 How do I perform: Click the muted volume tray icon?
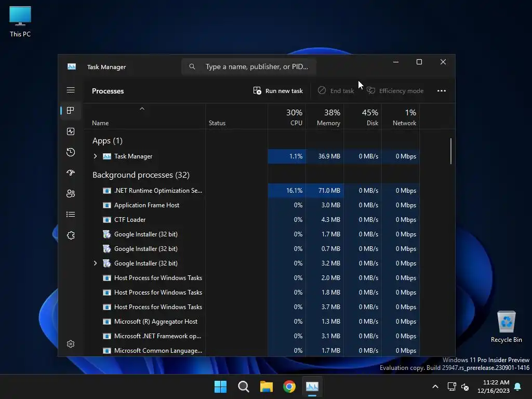pyautogui.click(x=465, y=387)
